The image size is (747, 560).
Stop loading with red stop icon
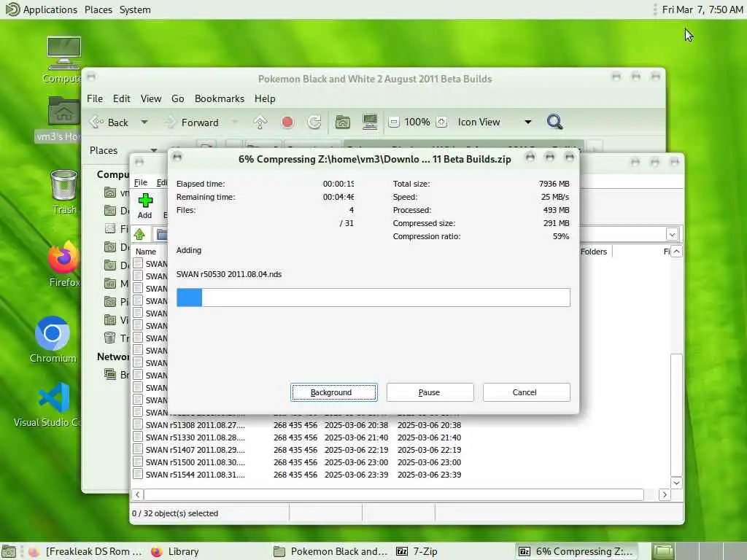point(287,122)
